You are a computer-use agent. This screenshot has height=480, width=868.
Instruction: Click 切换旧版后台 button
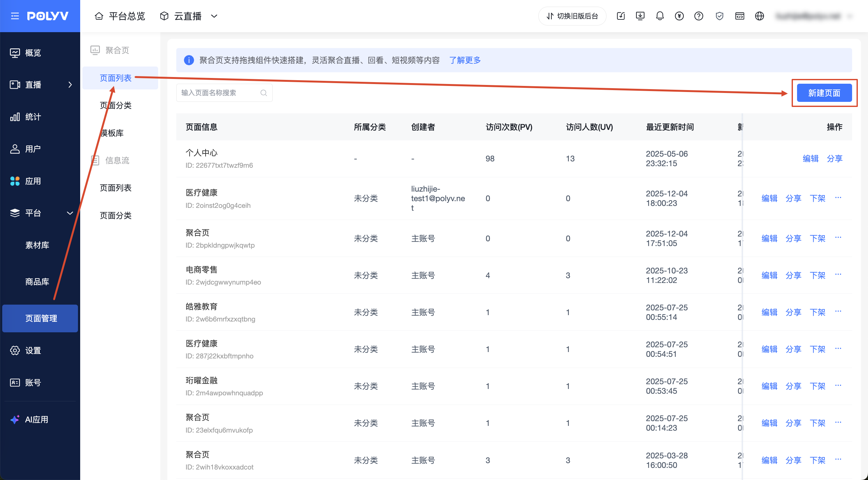point(572,16)
